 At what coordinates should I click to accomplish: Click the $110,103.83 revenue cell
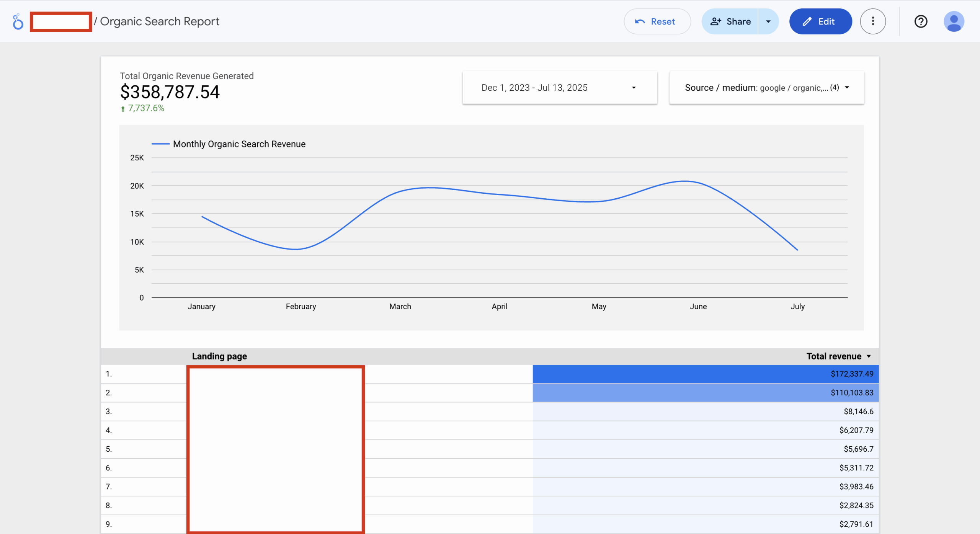tap(851, 393)
